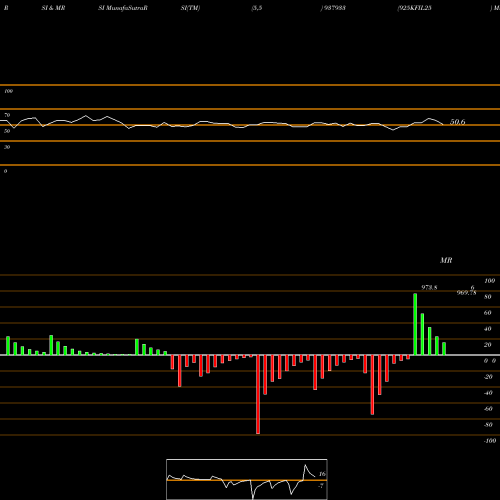This screenshot has height=500, width=500.
Task: Click the MR axis label 40
Action: [487, 329]
